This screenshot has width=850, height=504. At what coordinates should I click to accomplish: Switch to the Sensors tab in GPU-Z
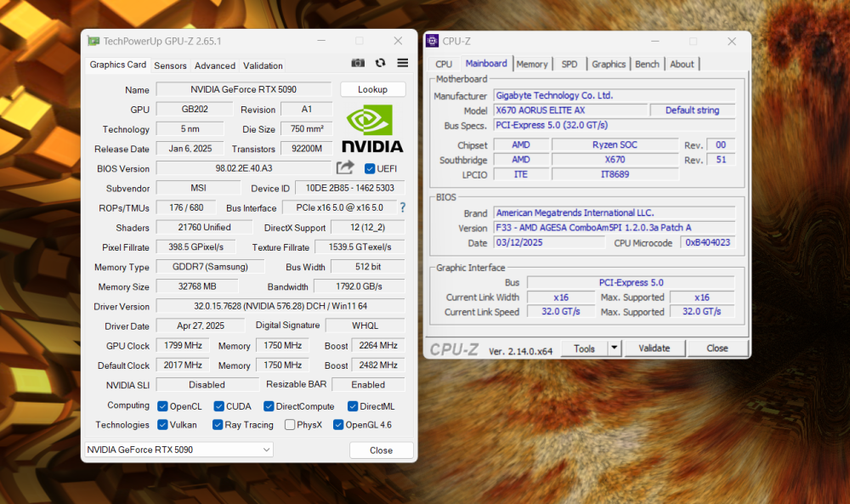[170, 65]
